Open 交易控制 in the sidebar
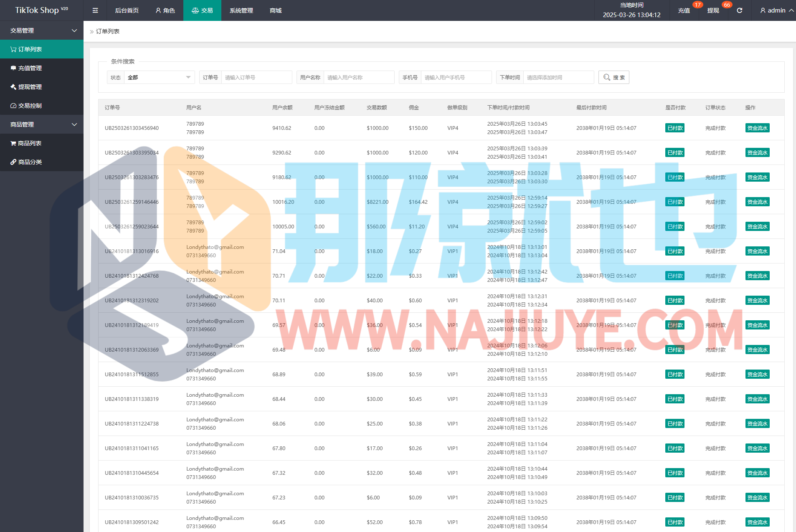The width and height of the screenshot is (796, 532). click(x=30, y=106)
